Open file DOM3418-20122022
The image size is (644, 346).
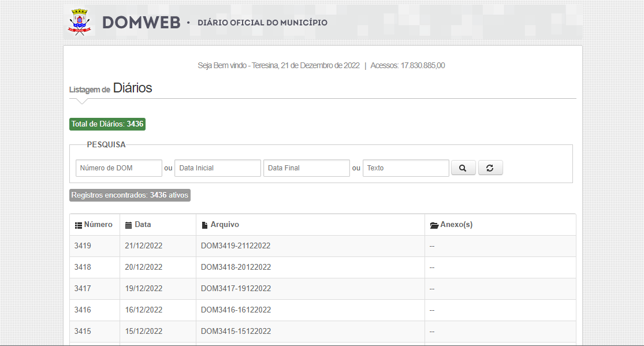tap(236, 267)
